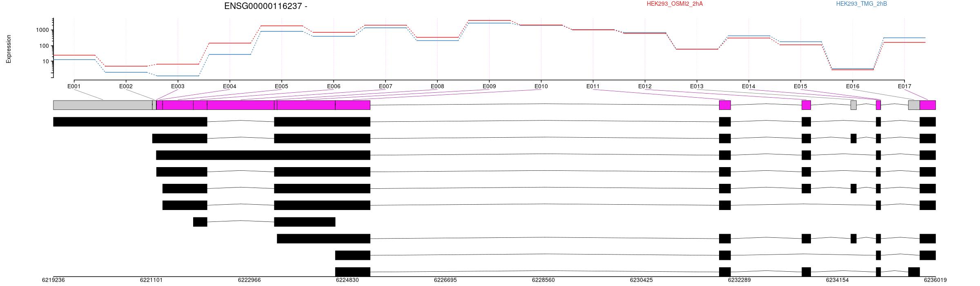Select exon label E011
This screenshot has width=980, height=286.
click(x=593, y=86)
